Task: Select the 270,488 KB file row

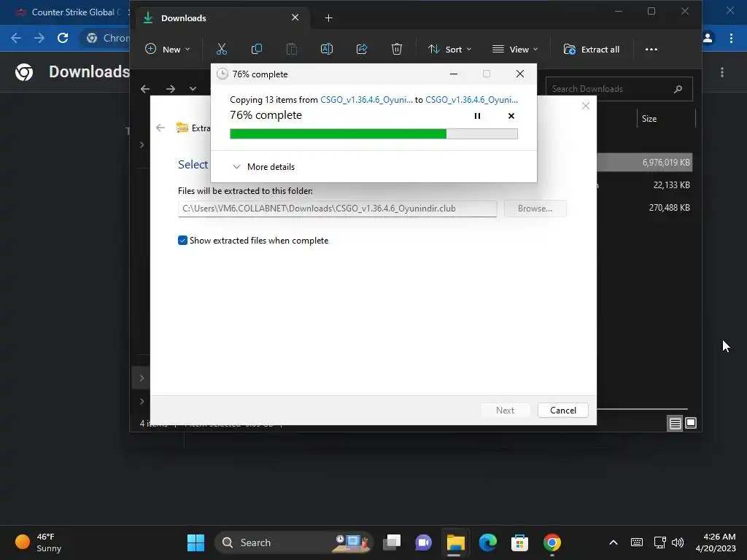Action: point(644,208)
